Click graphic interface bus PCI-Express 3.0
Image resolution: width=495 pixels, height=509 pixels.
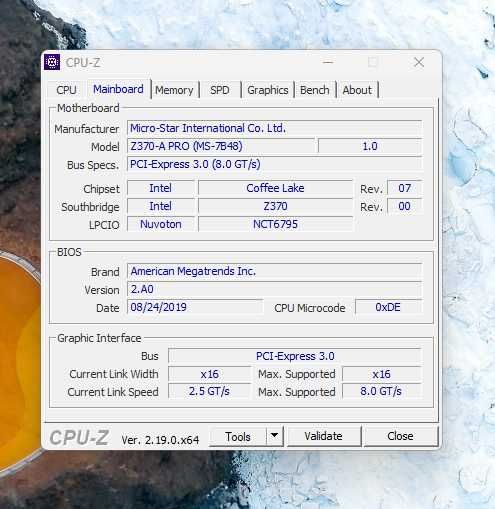[x=295, y=356]
